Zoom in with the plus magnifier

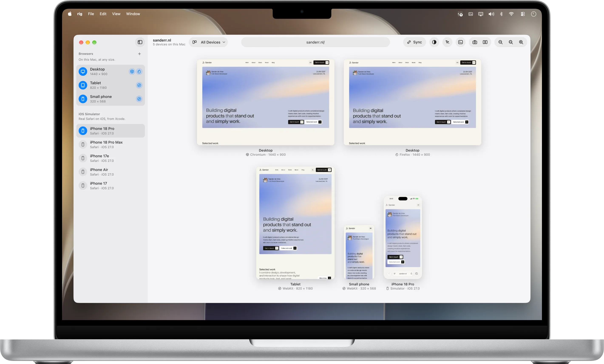521,42
